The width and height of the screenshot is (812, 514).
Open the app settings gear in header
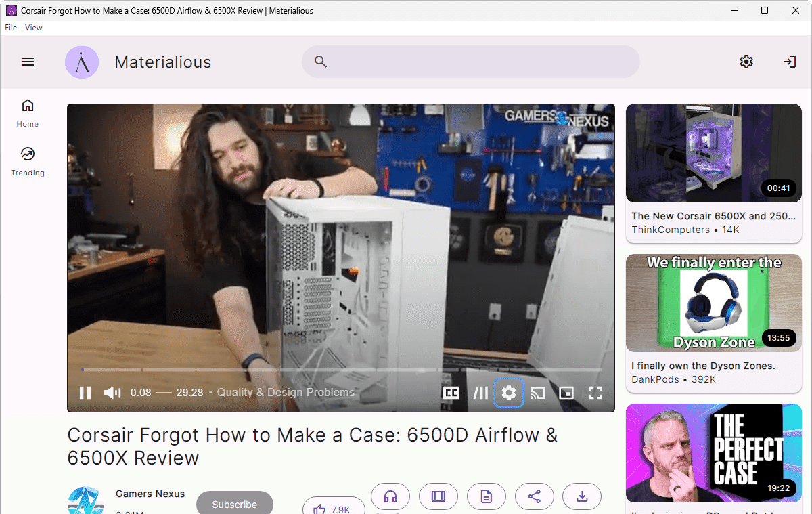click(746, 62)
